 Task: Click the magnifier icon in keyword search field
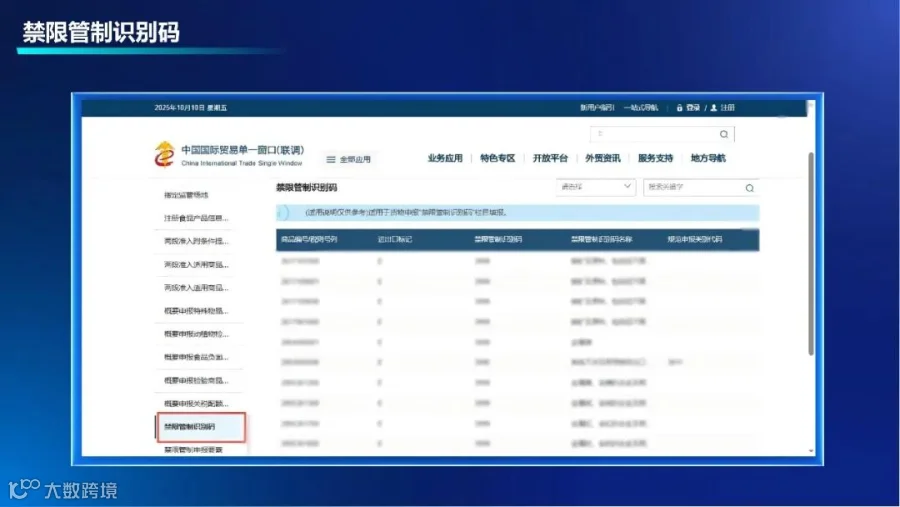click(750, 188)
